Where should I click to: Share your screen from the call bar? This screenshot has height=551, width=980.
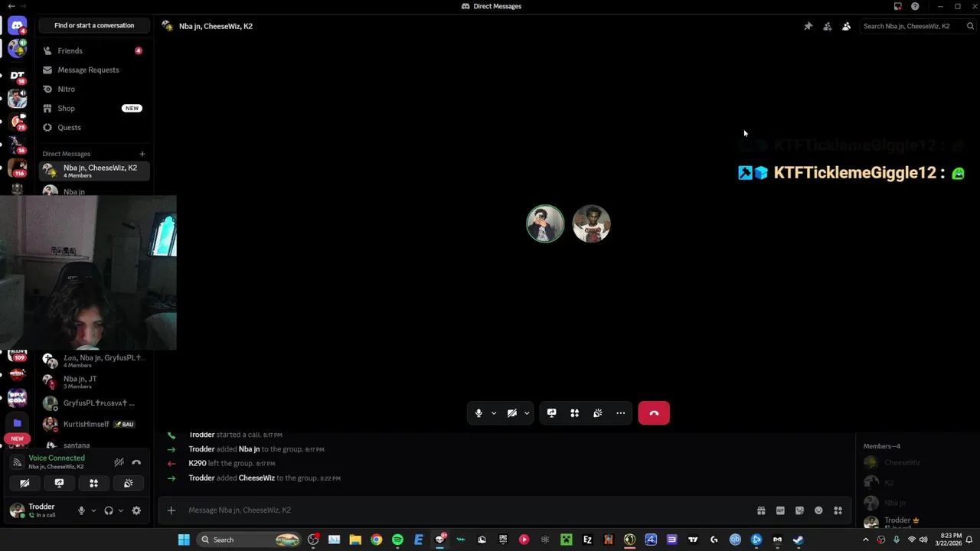[551, 413]
